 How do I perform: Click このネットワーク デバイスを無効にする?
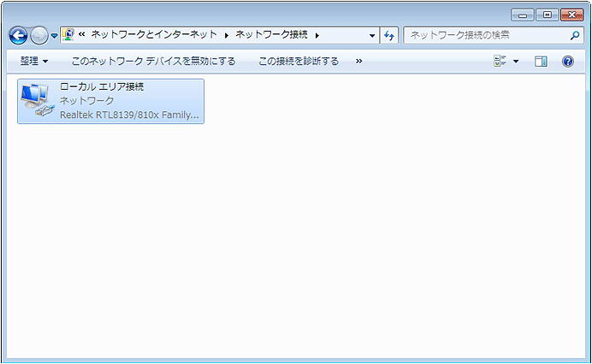click(x=153, y=62)
